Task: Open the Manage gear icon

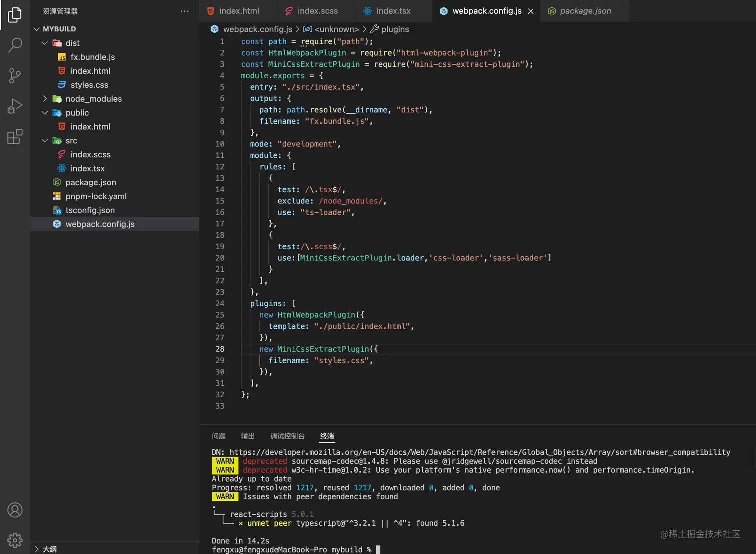Action: coord(15,540)
